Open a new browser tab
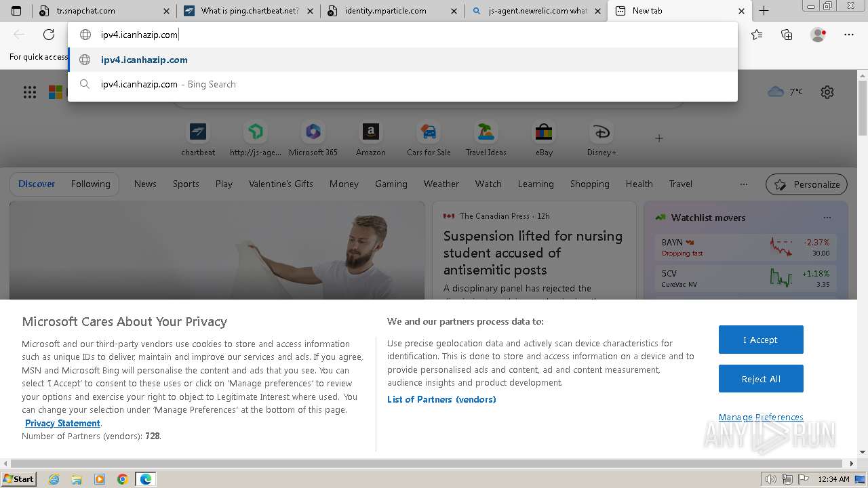Viewport: 868px width, 488px height. 764,11
